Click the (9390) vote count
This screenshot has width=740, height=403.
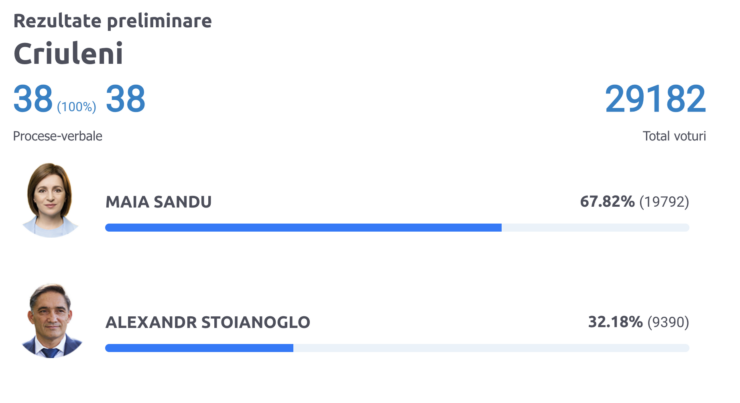(668, 322)
